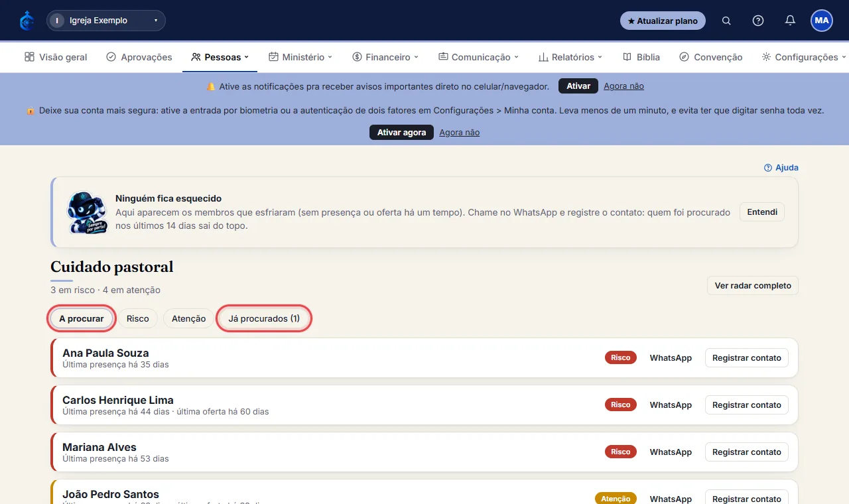Go to Visão geral

[56, 57]
